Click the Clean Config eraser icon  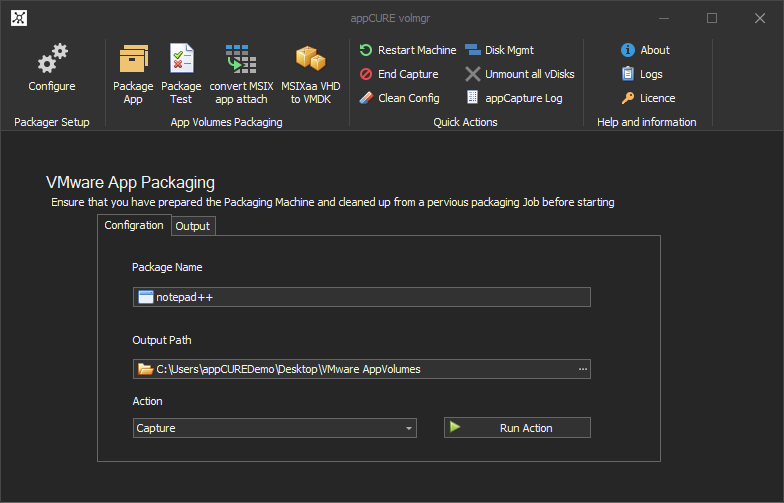[x=366, y=98]
